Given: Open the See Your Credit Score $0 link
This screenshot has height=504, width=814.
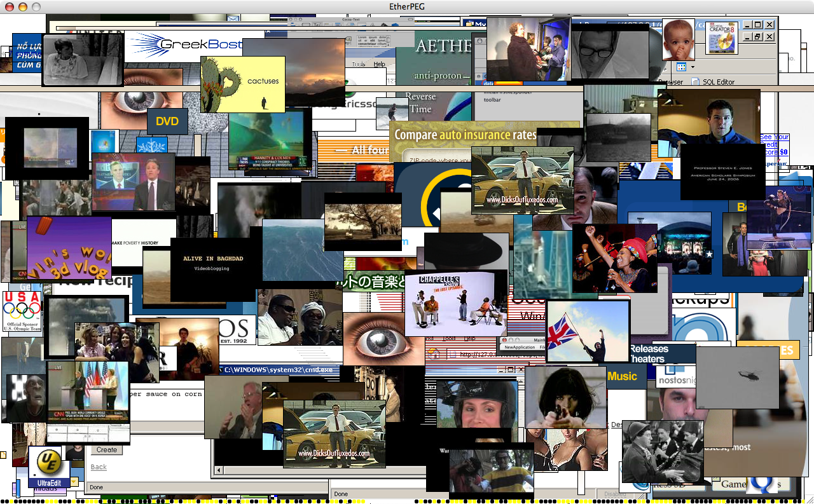Looking at the screenshot, I should tap(775, 144).
